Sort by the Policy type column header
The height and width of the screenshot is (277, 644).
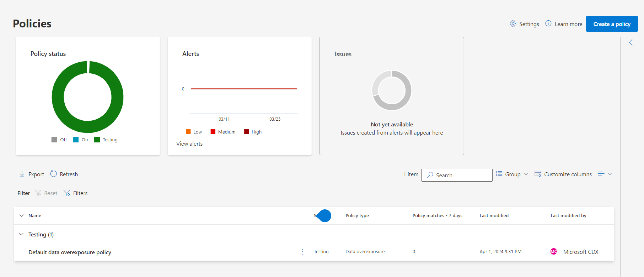pos(357,216)
